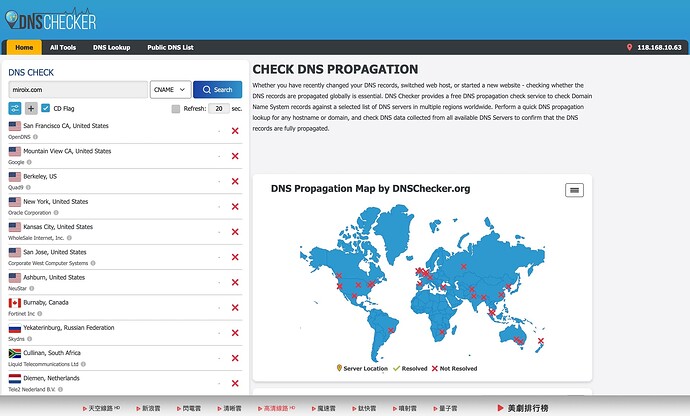Open the All Tools menu item
Screen dimensions: 690x416
click(x=63, y=47)
